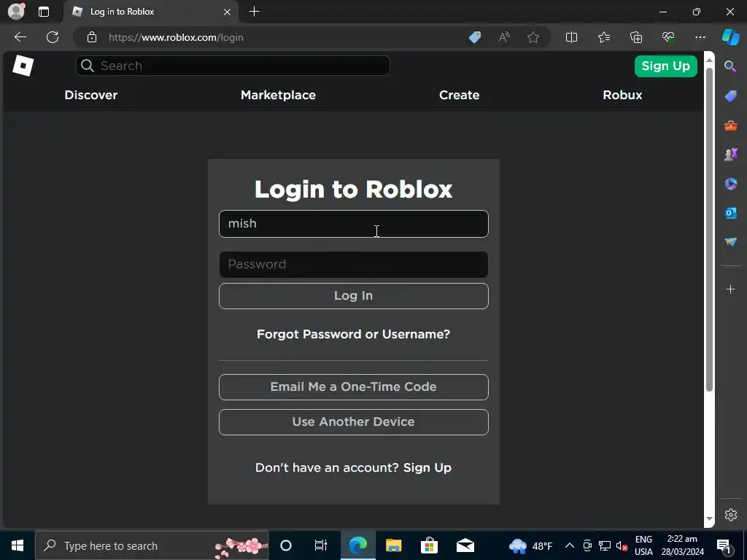Show hidden system tray icons
Viewport: 747px width, 560px height.
tap(569, 545)
